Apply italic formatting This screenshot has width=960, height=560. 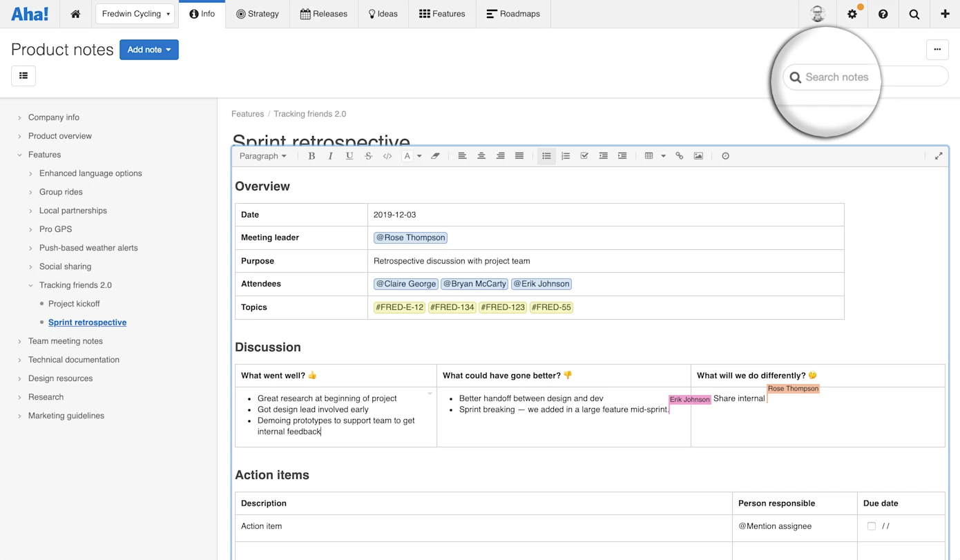(330, 155)
